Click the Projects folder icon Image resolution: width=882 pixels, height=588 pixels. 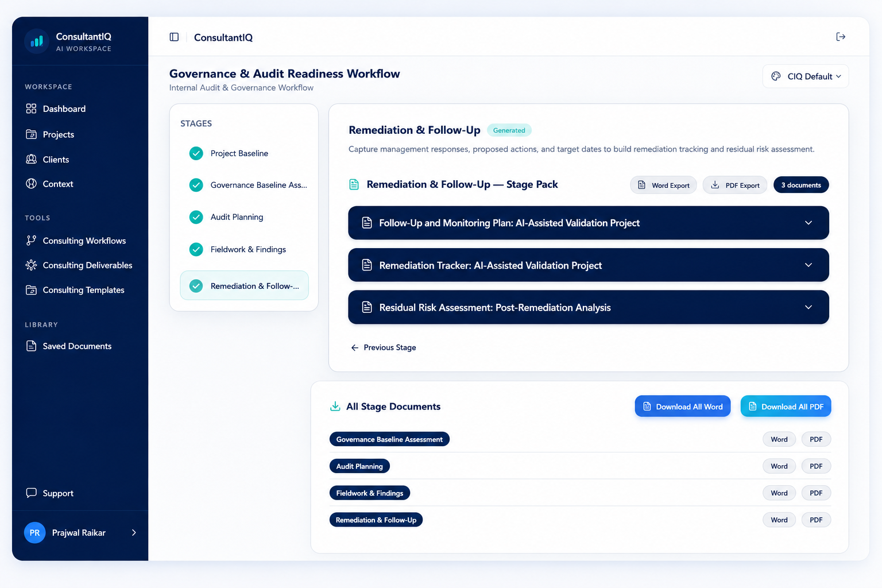pyautogui.click(x=31, y=134)
